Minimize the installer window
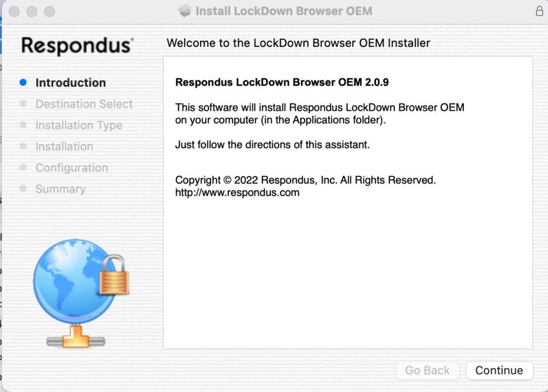Viewport: 548px width, 392px height. pos(32,12)
